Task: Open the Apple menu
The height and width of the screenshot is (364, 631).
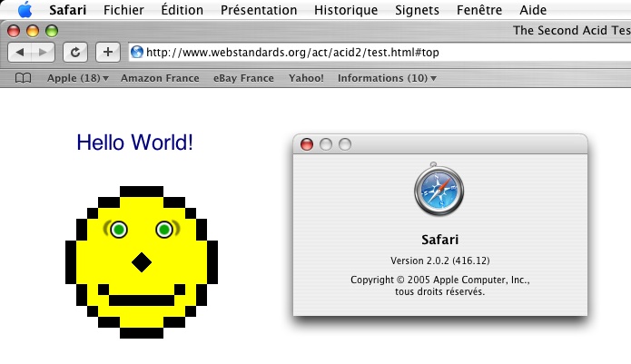Action: point(25,9)
